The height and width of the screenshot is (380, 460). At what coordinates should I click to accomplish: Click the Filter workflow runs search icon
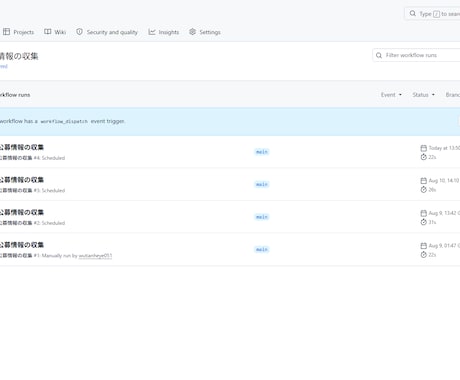pyautogui.click(x=379, y=55)
